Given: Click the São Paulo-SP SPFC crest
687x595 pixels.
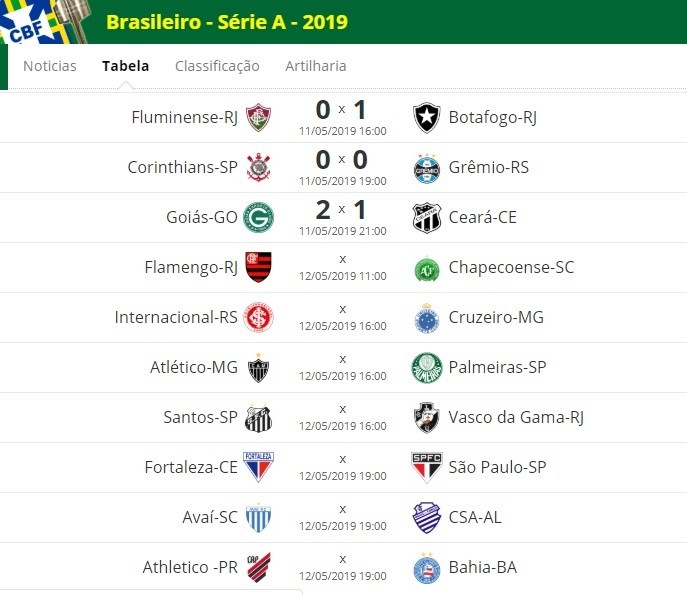Looking at the screenshot, I should pyautogui.click(x=427, y=468).
